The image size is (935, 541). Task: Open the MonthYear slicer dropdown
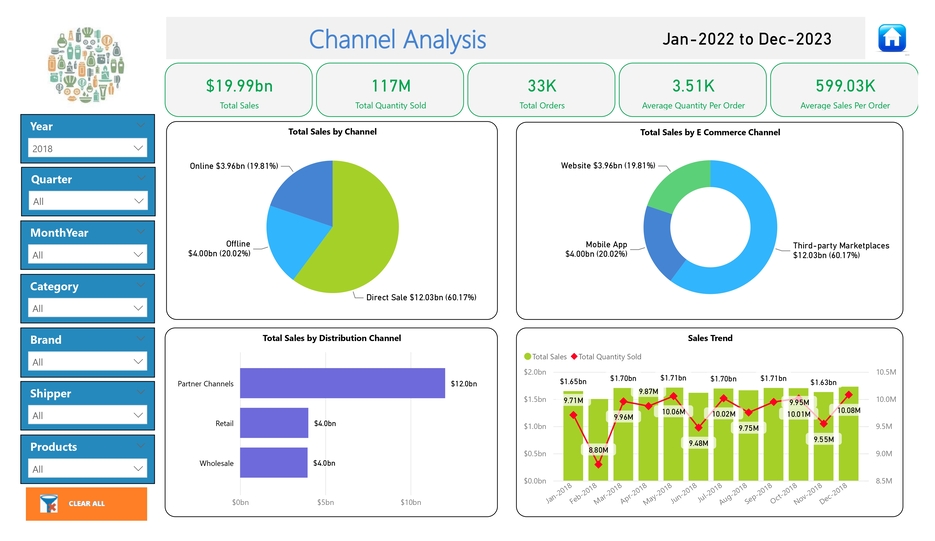point(87,255)
